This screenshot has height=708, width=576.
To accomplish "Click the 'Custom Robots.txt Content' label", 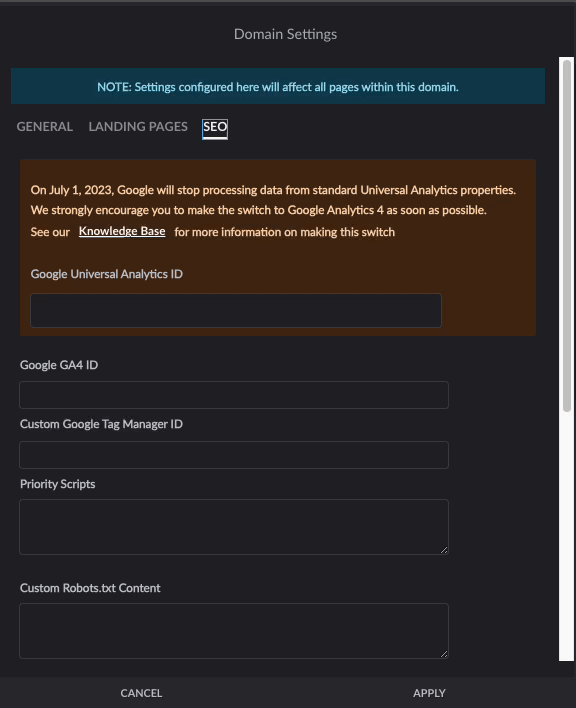I will [90, 588].
